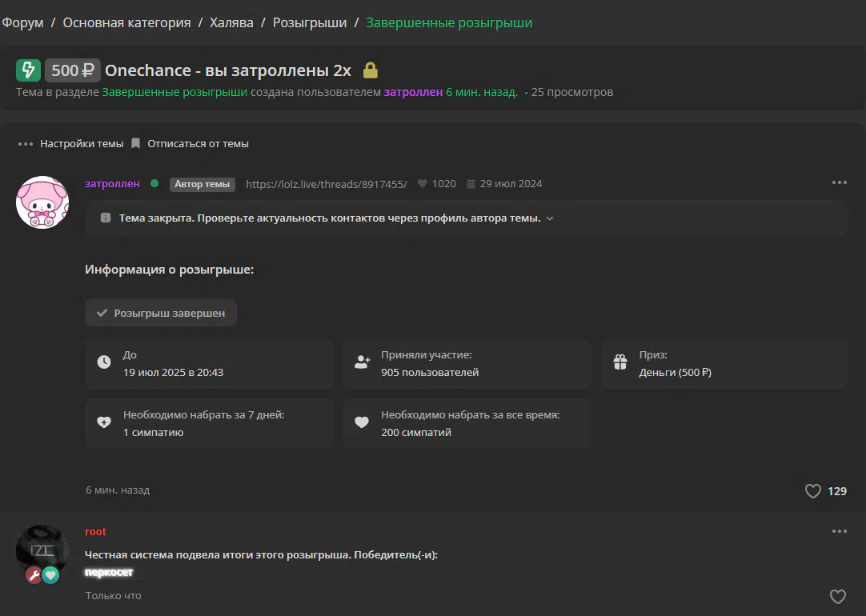This screenshot has height=616, width=866.
Task: Open the theme settings three-dot icon
Action: (26, 144)
